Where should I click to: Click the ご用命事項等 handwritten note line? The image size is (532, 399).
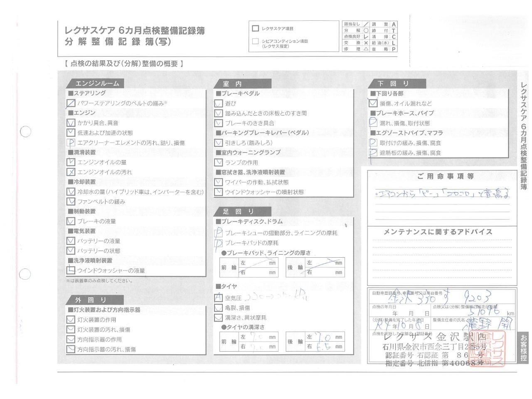(x=442, y=194)
